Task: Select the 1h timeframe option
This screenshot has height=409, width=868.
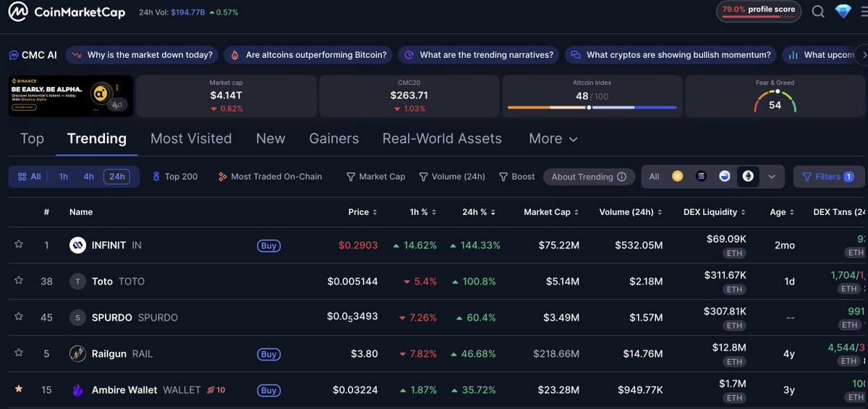Action: tap(64, 177)
